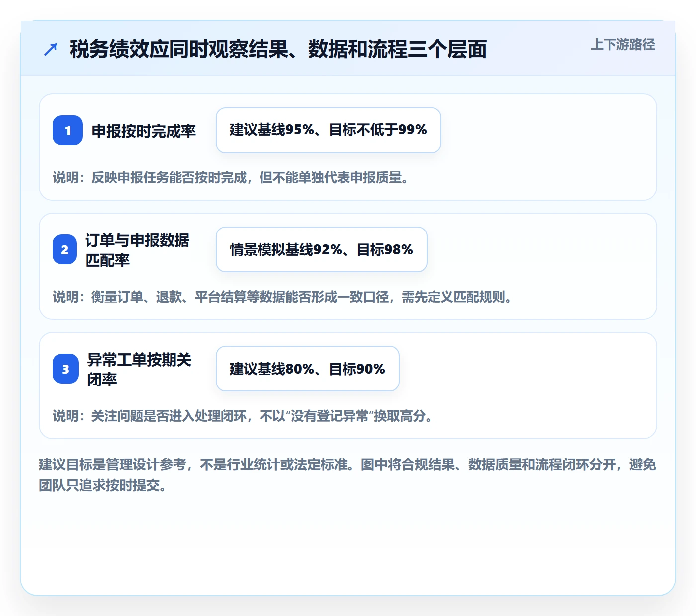The width and height of the screenshot is (696, 616).
Task: Click the number 1 badge
Action: [x=68, y=130]
